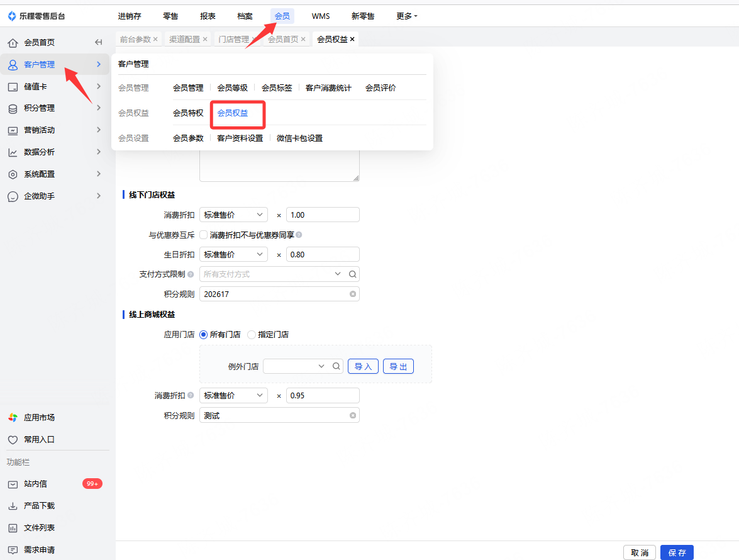Select the 指定门店 radio button
Screen dimensions: 739x560
(x=252, y=335)
